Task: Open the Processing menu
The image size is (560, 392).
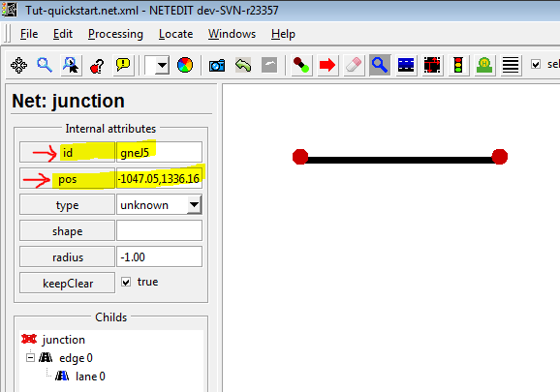Action: point(115,34)
